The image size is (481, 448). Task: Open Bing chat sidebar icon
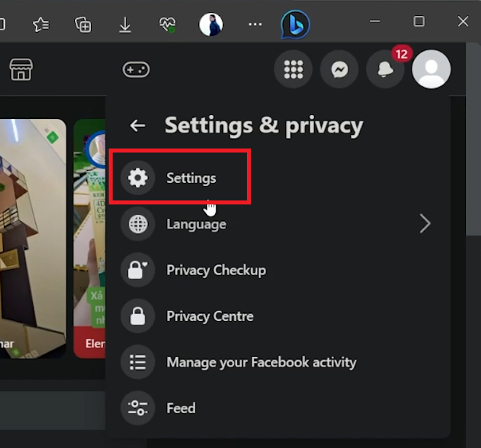pyautogui.click(x=295, y=24)
